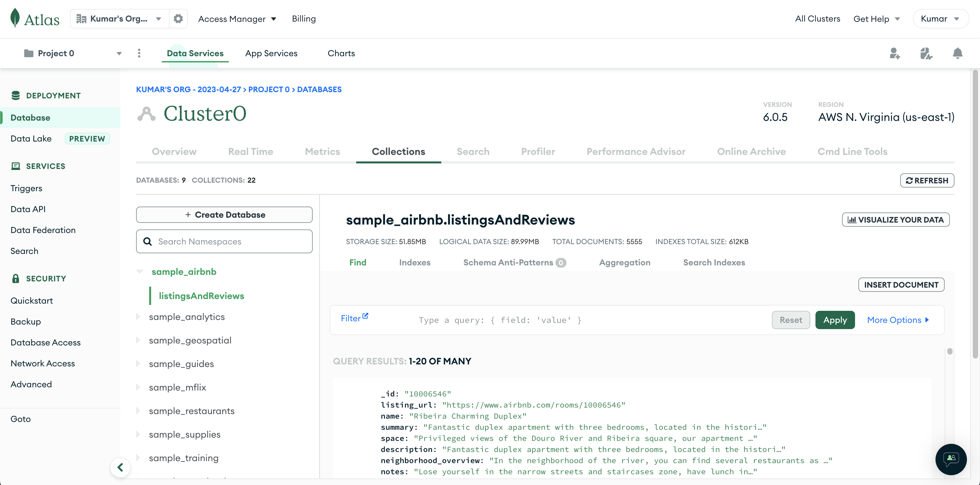Screen dimensions: 980x485
Task: Expand More Options in query bar
Action: point(898,320)
